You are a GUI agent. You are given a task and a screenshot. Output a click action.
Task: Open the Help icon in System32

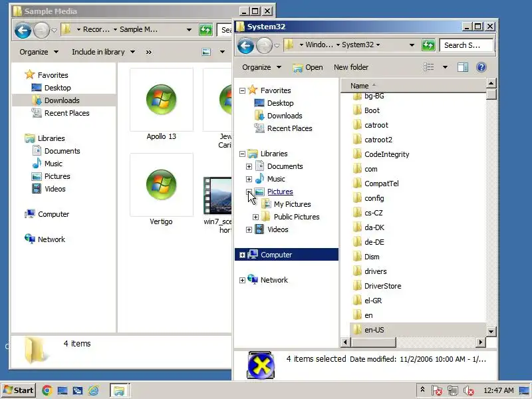[x=481, y=67]
